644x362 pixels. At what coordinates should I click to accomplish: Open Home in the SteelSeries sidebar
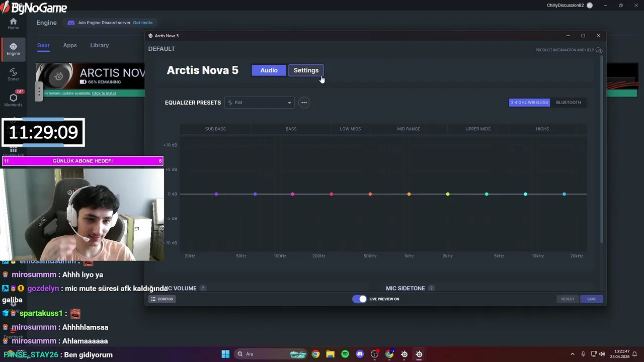pos(13,24)
